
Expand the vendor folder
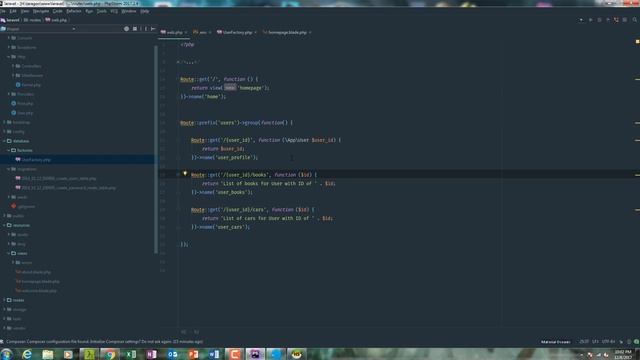point(4,329)
